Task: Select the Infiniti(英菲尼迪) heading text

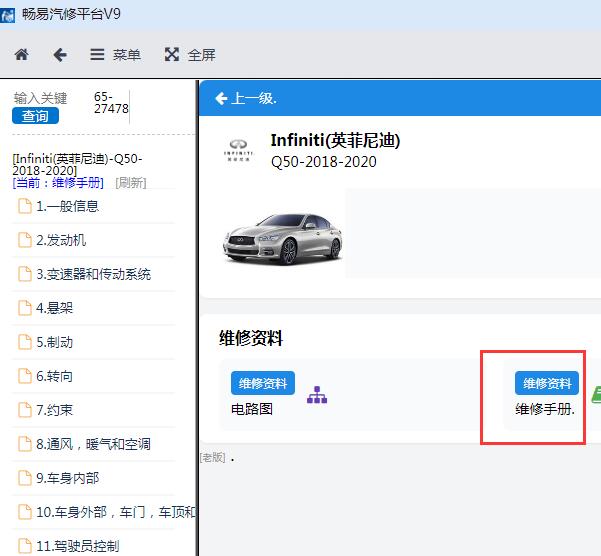Action: point(335,140)
